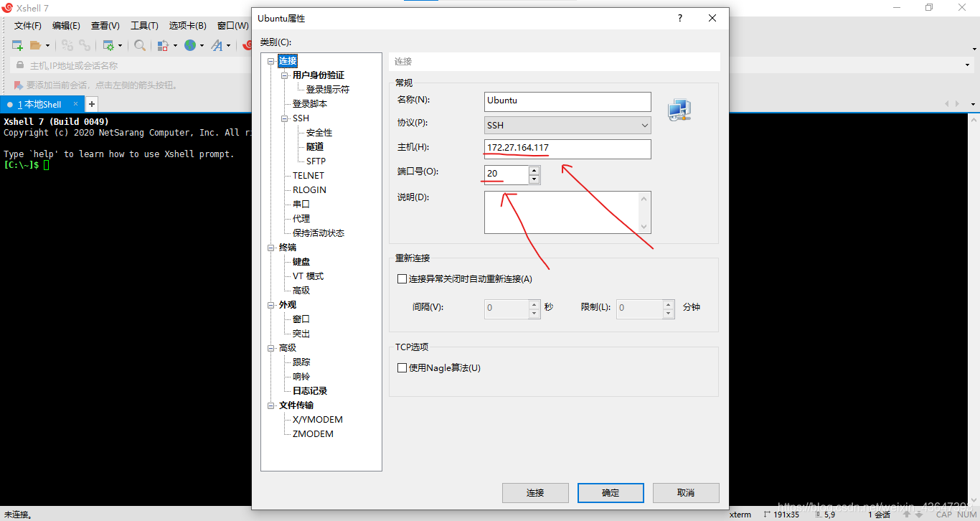
Task: Click the computer network icon beside name field
Action: click(x=679, y=110)
